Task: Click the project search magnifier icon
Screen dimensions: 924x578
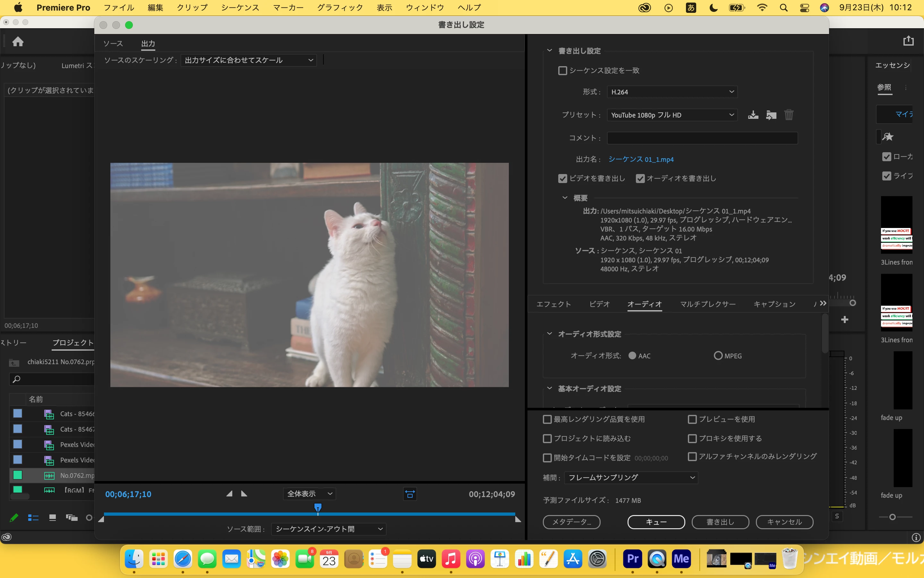Action: click(16, 379)
